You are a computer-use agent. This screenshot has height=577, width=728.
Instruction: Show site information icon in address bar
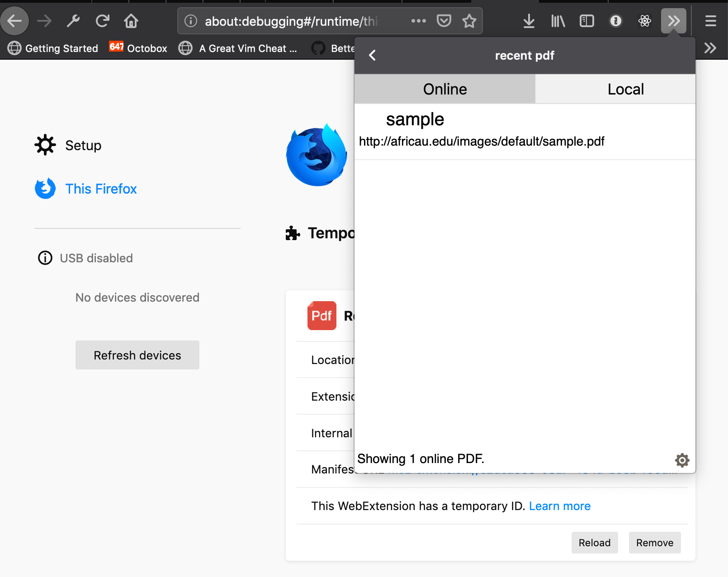click(191, 21)
